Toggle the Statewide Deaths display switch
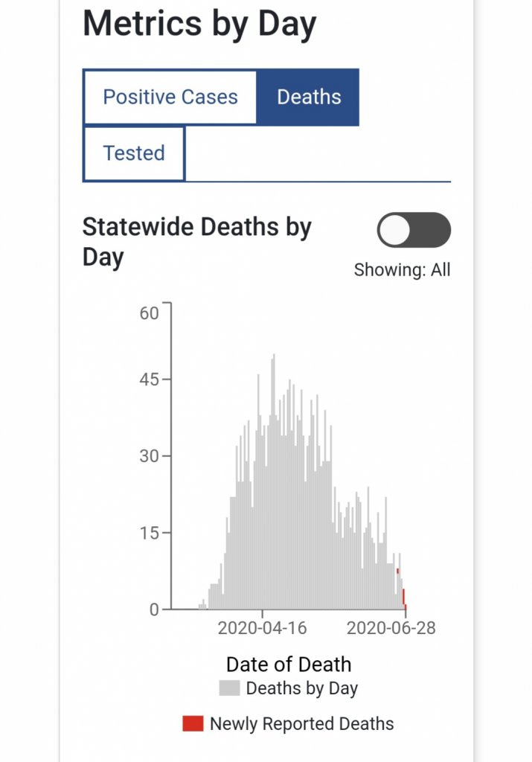 tap(414, 230)
